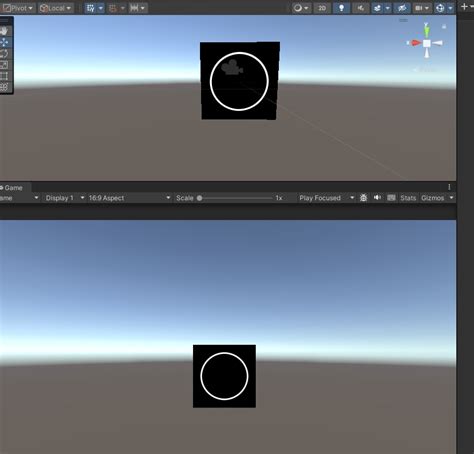Select the combined Transform tool
Image resolution: width=474 pixels, height=454 pixels.
pyautogui.click(x=4, y=87)
